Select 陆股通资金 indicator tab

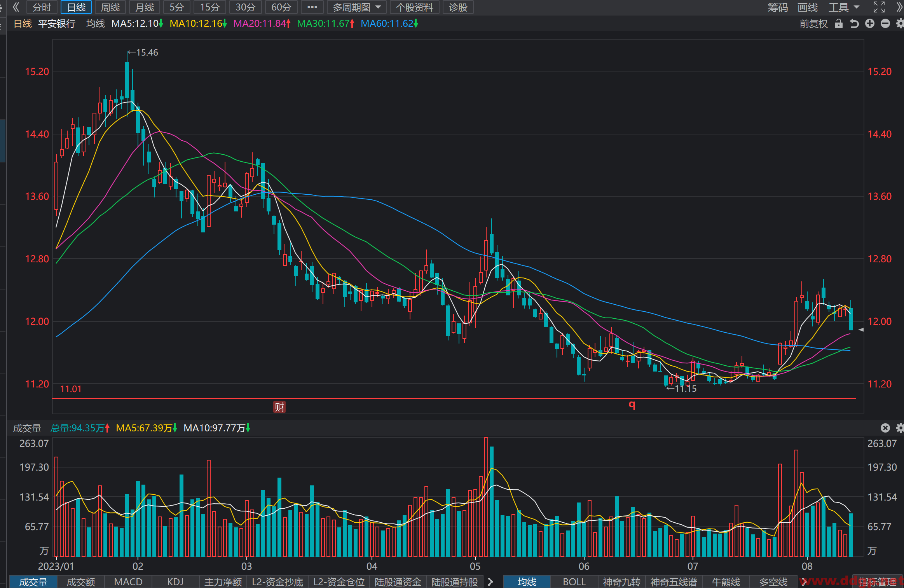[x=398, y=582]
